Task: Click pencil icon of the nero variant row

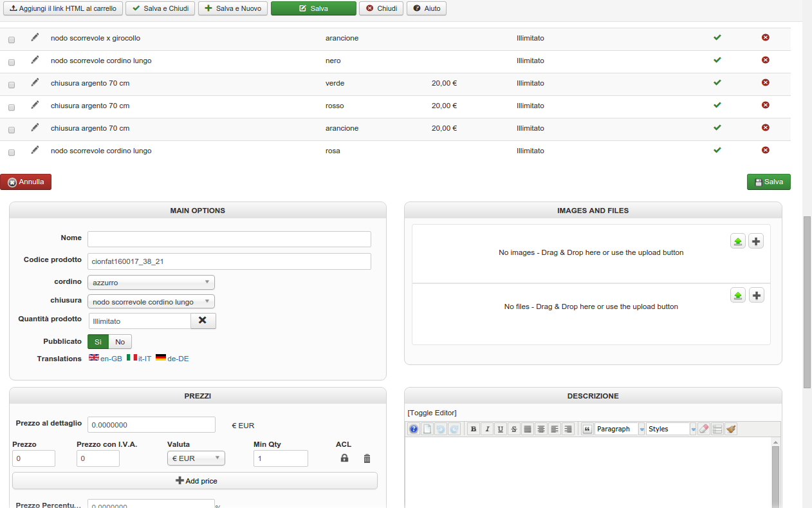Action: coord(35,60)
